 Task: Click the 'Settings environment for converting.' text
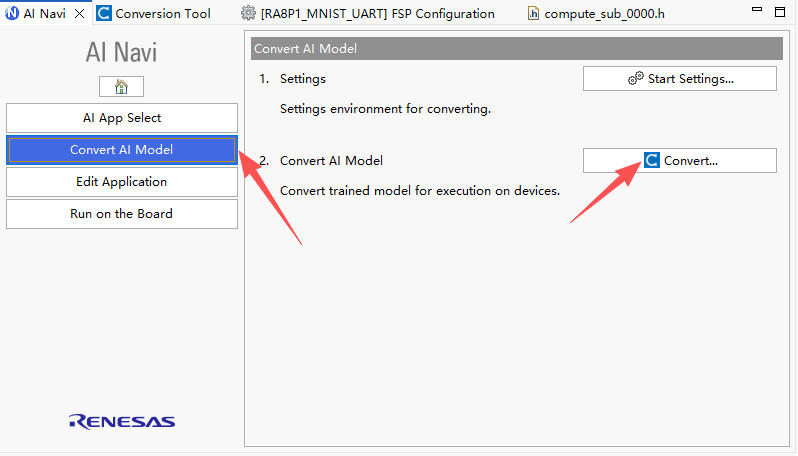[385, 109]
